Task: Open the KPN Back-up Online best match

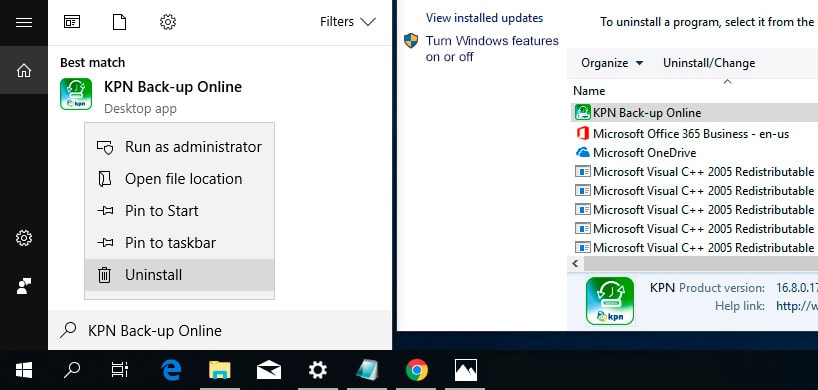Action: coord(220,94)
